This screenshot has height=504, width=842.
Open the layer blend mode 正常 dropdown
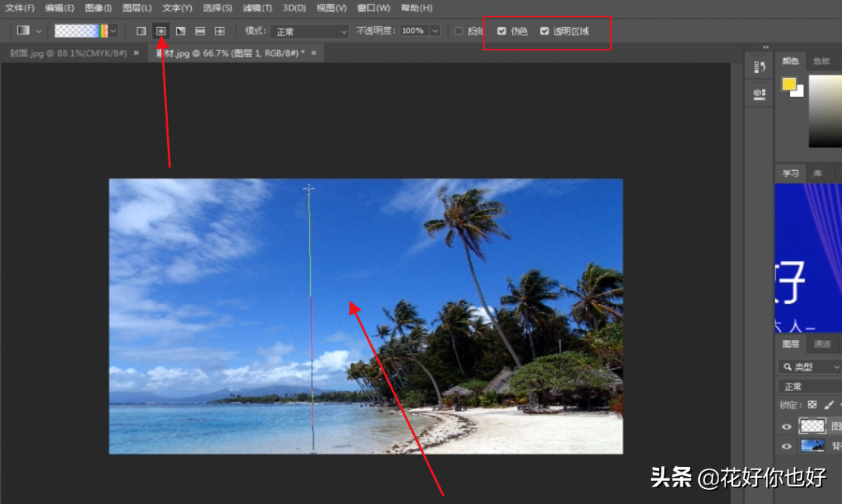tap(810, 387)
